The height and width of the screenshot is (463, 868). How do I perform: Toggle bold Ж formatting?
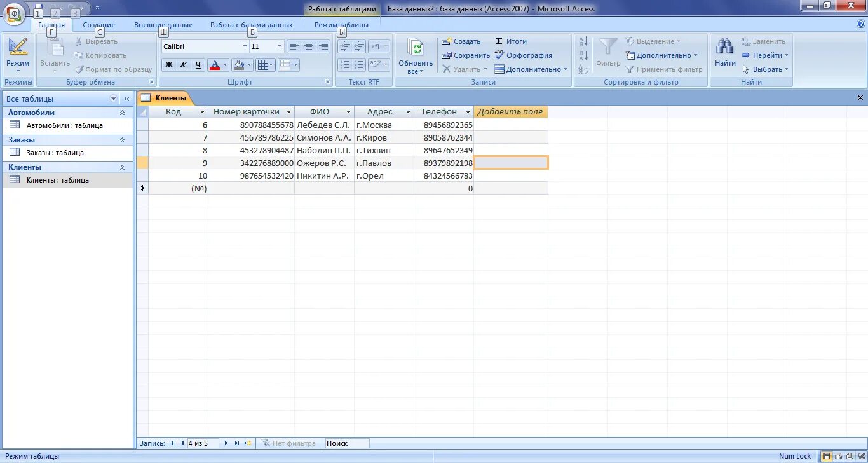[x=169, y=65]
